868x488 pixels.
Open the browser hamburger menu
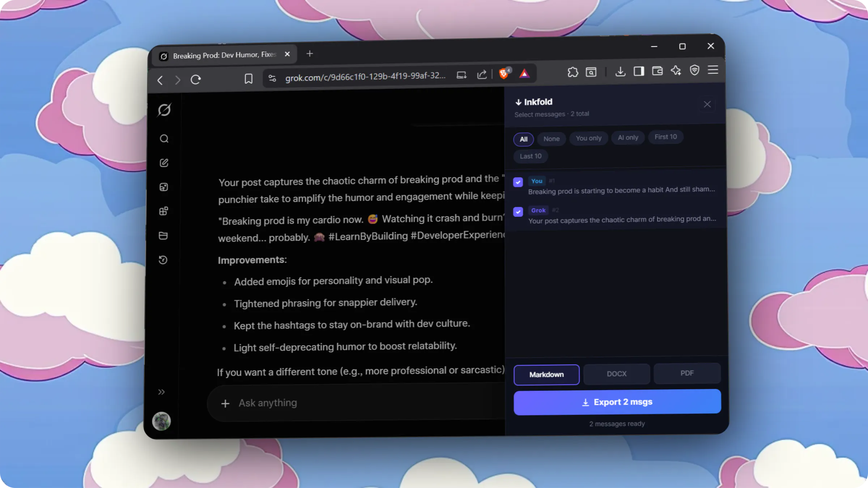pos(713,69)
